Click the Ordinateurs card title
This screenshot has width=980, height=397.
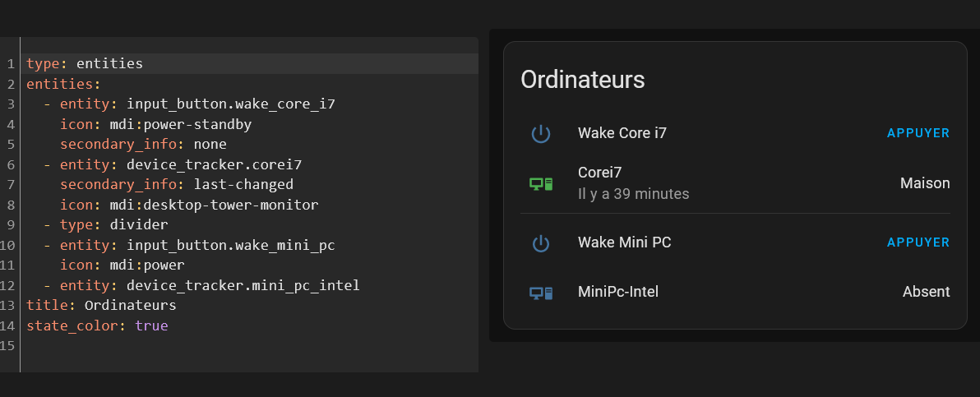(583, 80)
